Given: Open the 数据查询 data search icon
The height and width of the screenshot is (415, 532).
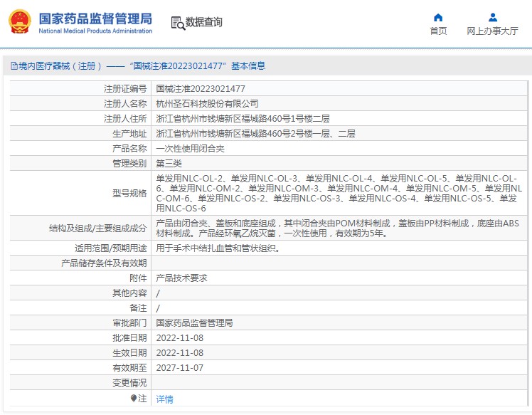Looking at the screenshot, I should (178, 23).
